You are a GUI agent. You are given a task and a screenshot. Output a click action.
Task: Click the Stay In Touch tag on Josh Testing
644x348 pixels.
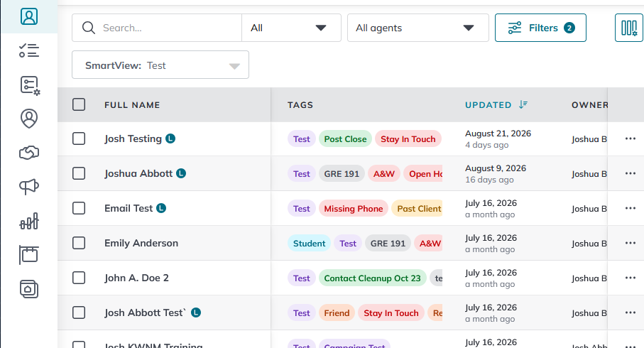[408, 139]
